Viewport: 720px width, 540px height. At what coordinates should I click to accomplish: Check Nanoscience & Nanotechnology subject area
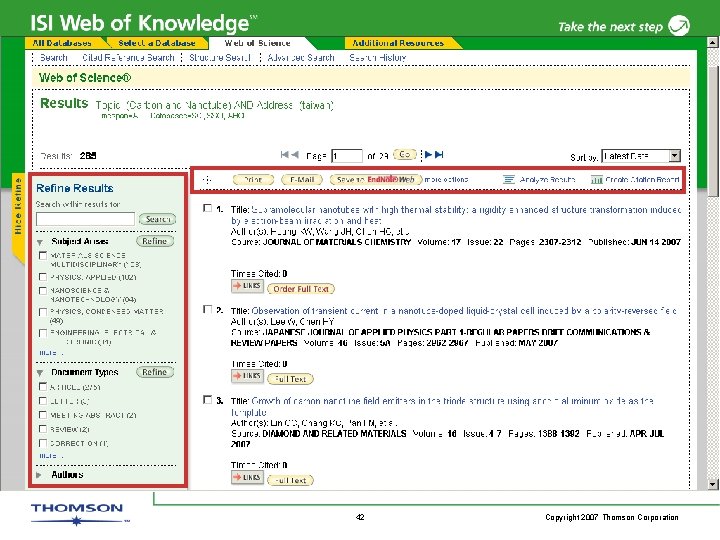43,291
